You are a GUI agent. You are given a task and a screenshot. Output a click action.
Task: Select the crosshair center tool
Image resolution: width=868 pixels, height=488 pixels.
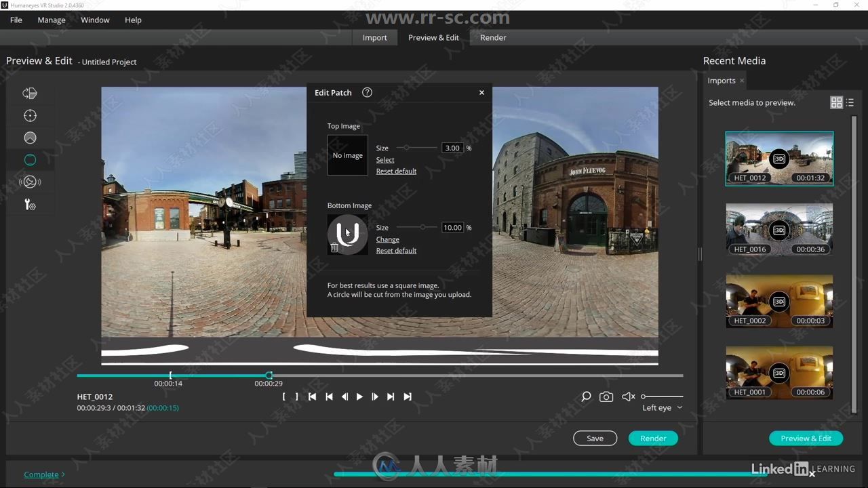[30, 116]
